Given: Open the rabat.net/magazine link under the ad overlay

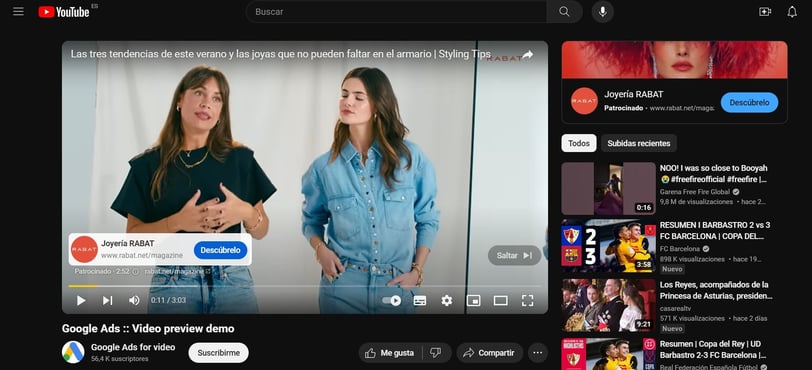Looking at the screenshot, I should 178,271.
